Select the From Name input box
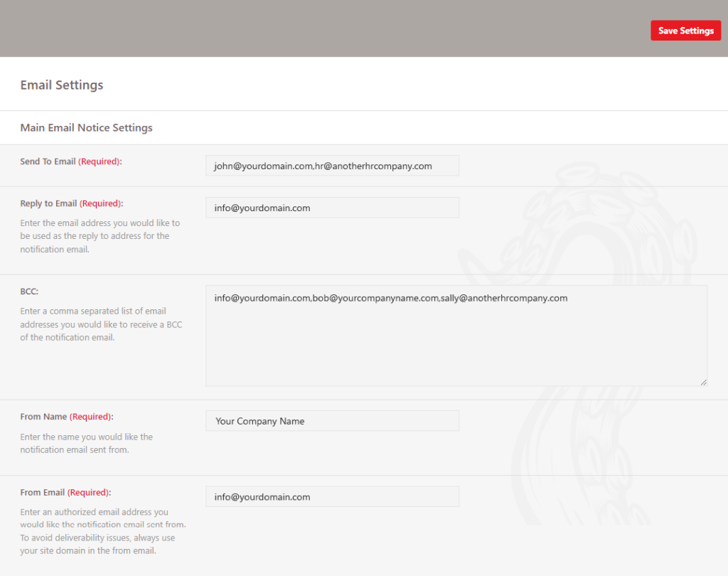Screen dimensions: 728x576 (332, 421)
